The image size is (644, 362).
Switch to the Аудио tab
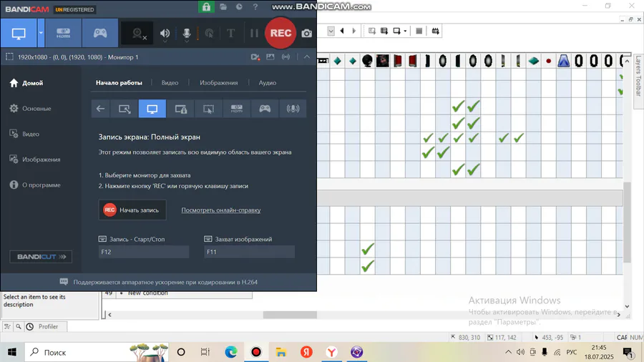click(268, 82)
